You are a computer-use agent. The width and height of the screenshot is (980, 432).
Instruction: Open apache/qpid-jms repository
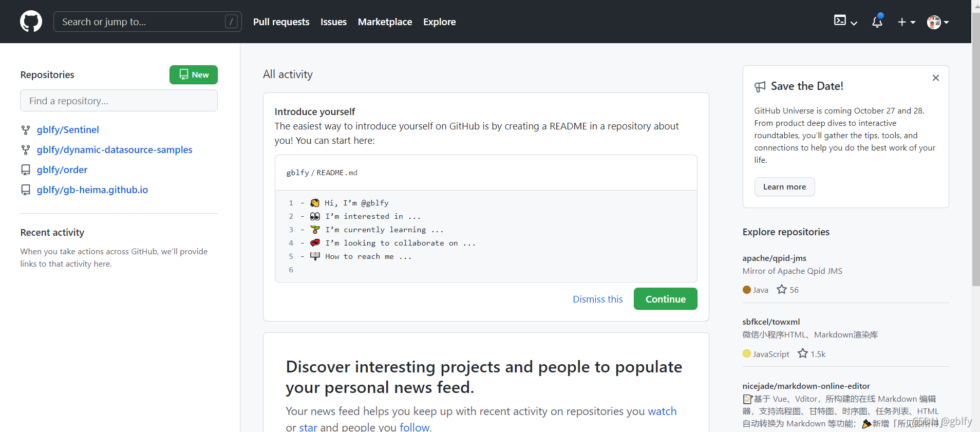pyautogui.click(x=774, y=258)
